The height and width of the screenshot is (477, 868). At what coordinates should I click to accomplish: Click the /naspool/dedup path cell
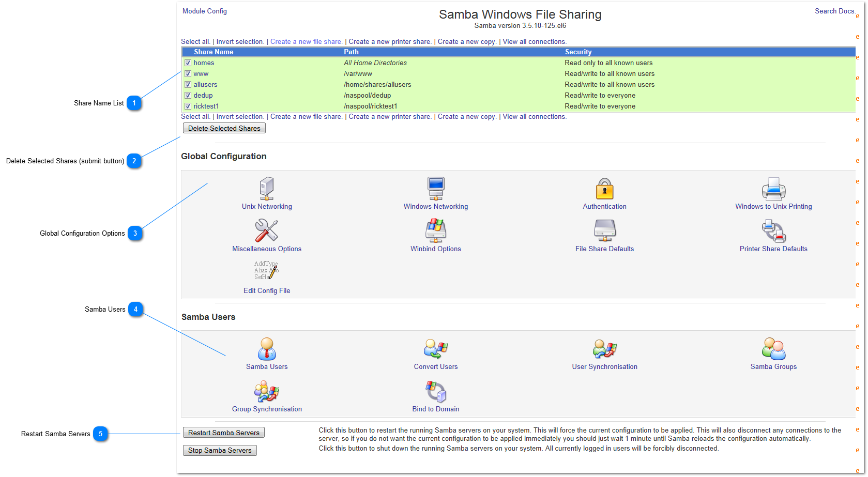(x=368, y=95)
